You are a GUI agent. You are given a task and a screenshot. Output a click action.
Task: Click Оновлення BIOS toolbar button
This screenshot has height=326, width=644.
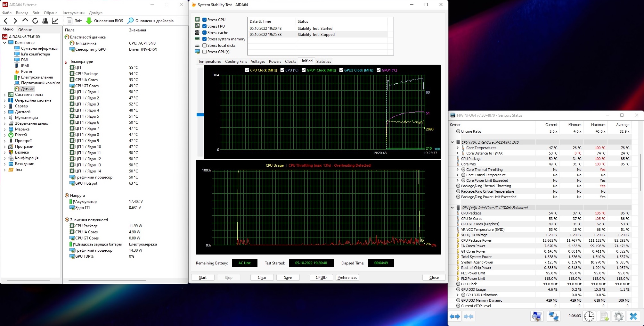click(104, 21)
